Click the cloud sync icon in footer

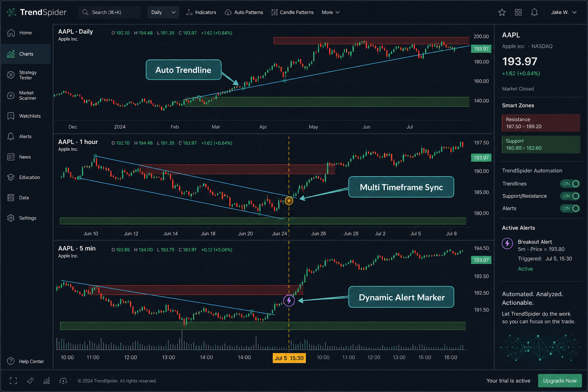[64, 381]
